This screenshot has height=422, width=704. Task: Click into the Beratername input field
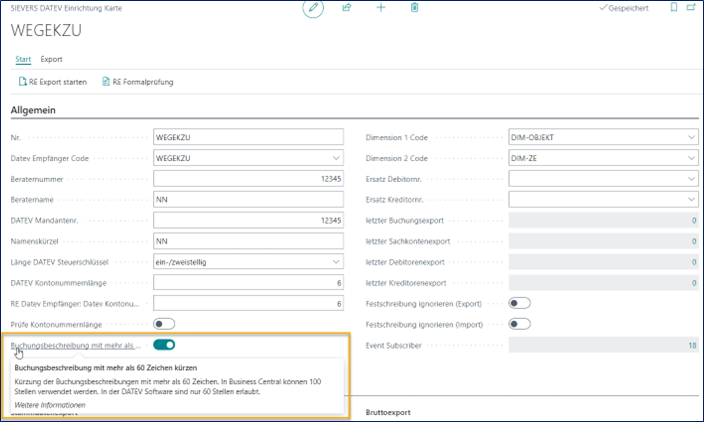pos(247,200)
